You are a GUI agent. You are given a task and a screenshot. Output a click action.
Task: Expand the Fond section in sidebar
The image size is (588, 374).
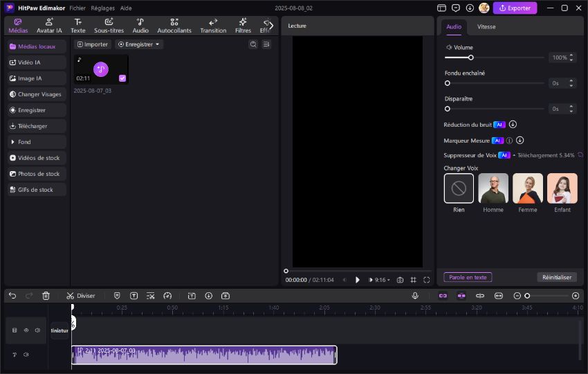coord(37,142)
